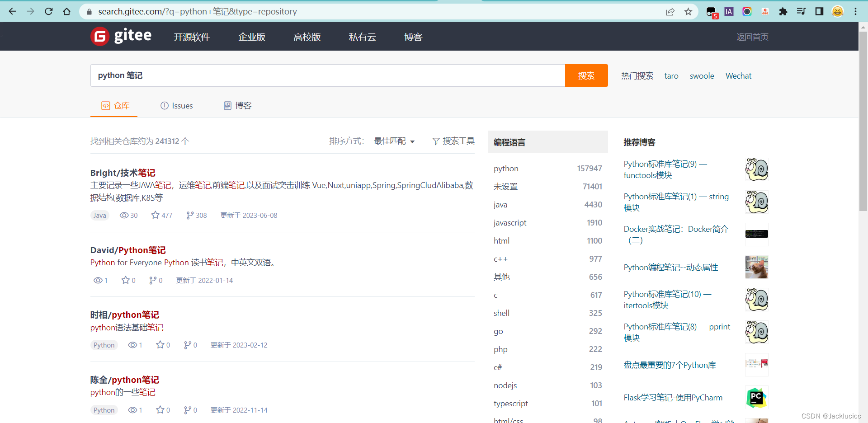The width and height of the screenshot is (868, 423).
Task: Click the fork icon for Bright/技术笔记
Action: coord(190,215)
